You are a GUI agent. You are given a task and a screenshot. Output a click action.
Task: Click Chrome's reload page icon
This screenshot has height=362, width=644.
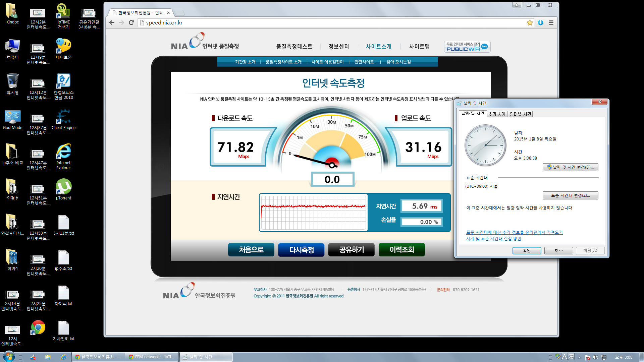tap(131, 23)
